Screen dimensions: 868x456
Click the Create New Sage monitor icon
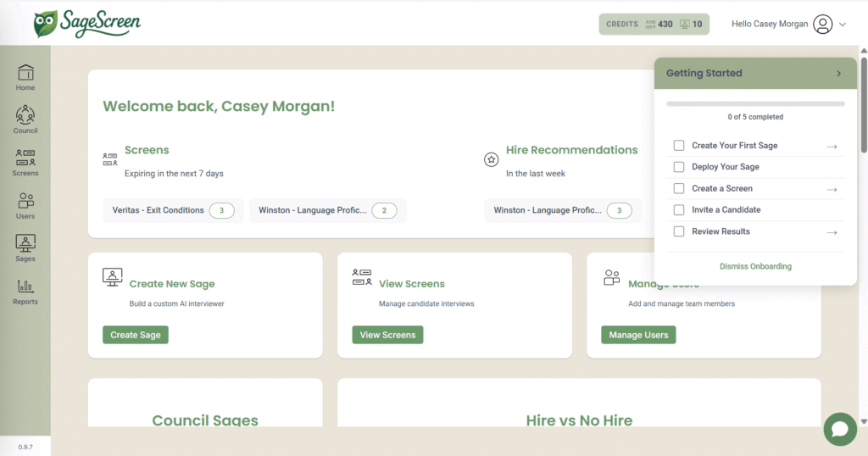pyautogui.click(x=113, y=277)
